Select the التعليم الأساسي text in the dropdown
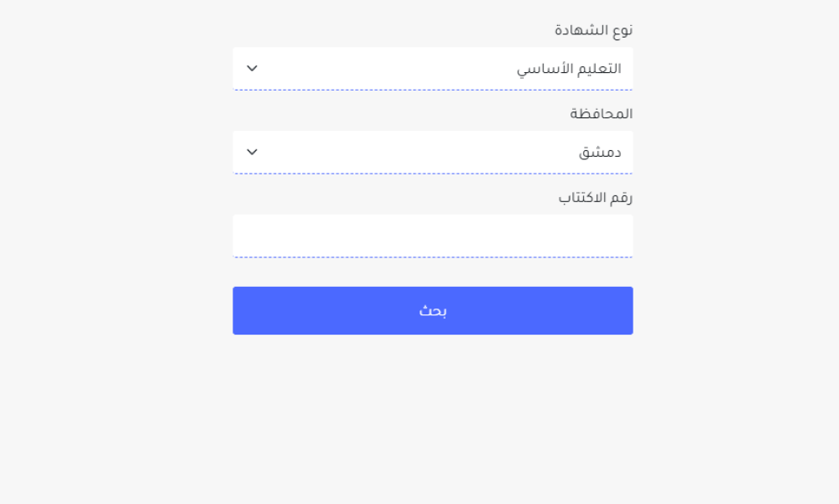The width and height of the screenshot is (839, 504). tap(569, 69)
